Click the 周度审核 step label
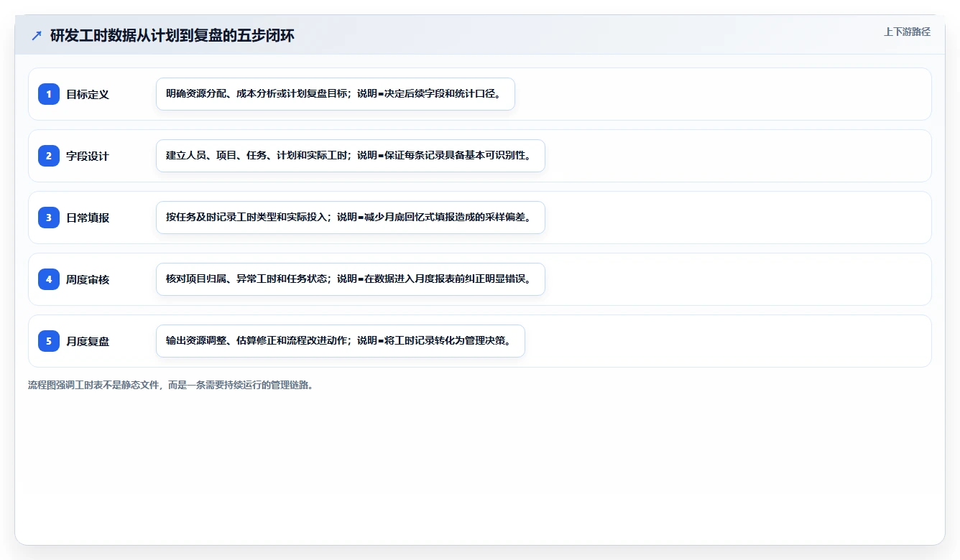 pyautogui.click(x=88, y=279)
